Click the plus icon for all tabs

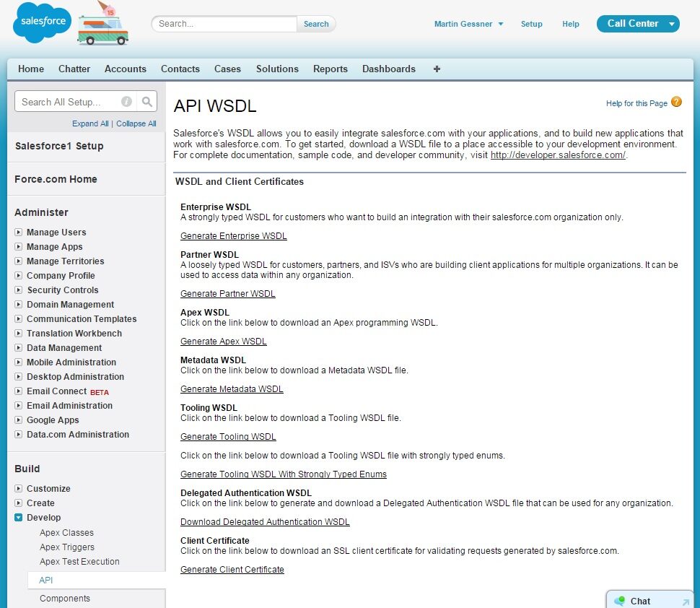[x=437, y=69]
